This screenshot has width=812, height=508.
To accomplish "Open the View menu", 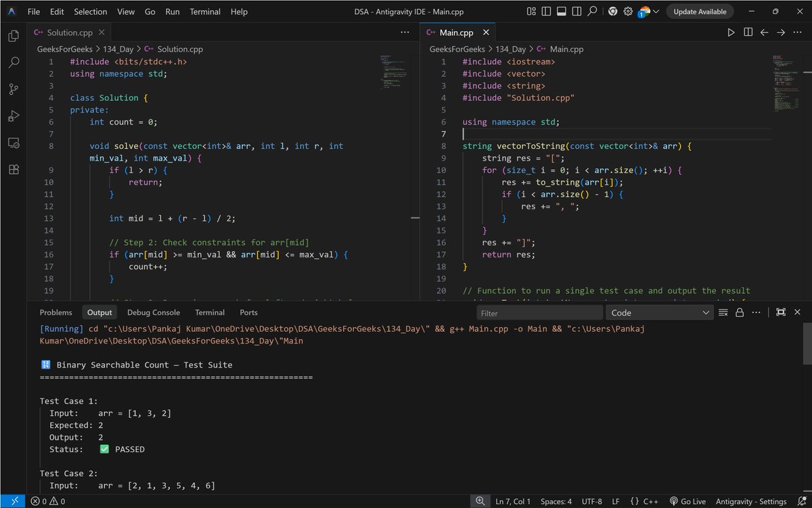I will click(x=126, y=12).
